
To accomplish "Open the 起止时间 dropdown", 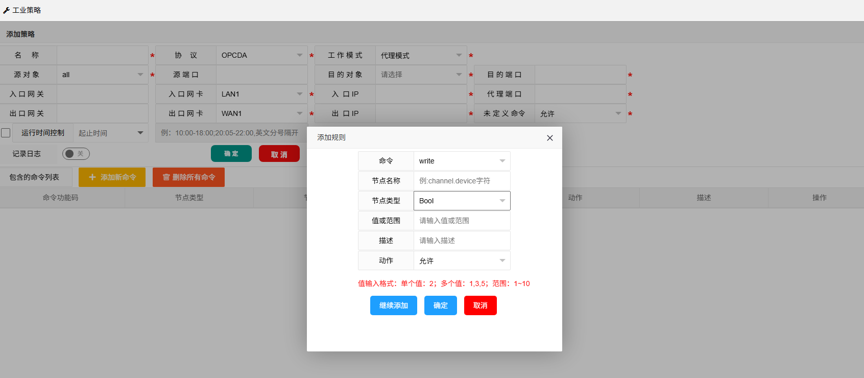I will tap(110, 133).
